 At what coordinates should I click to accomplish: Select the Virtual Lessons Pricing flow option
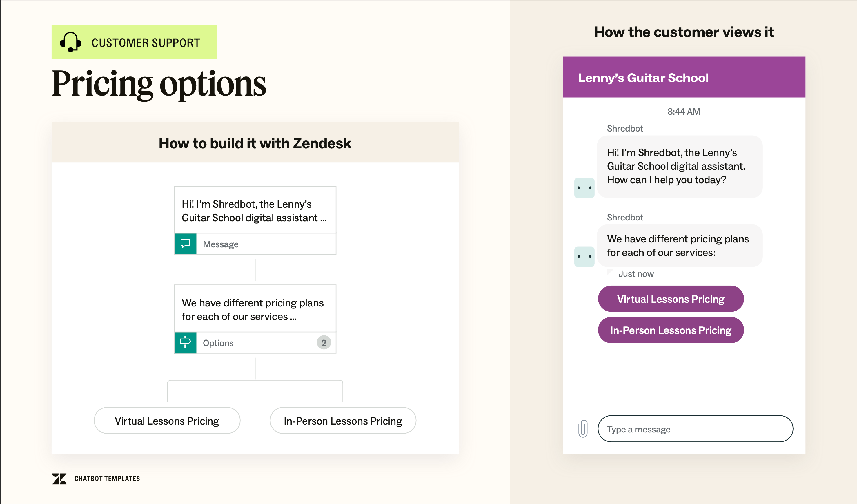tap(167, 421)
